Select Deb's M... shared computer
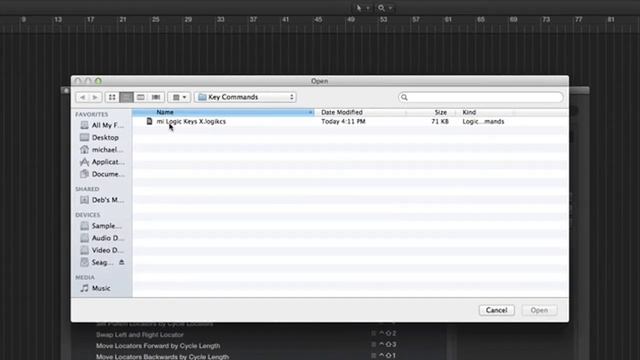Viewport: 640px width, 360px height. (102, 200)
